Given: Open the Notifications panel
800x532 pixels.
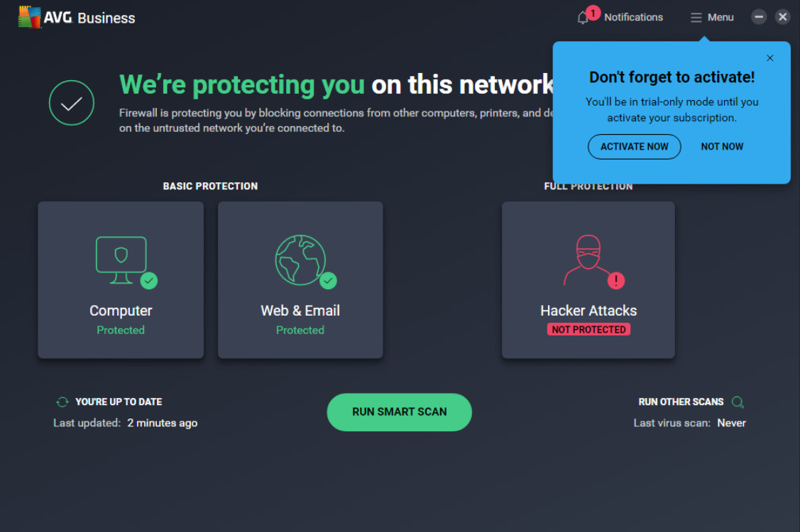Looking at the screenshot, I should 619,16.
